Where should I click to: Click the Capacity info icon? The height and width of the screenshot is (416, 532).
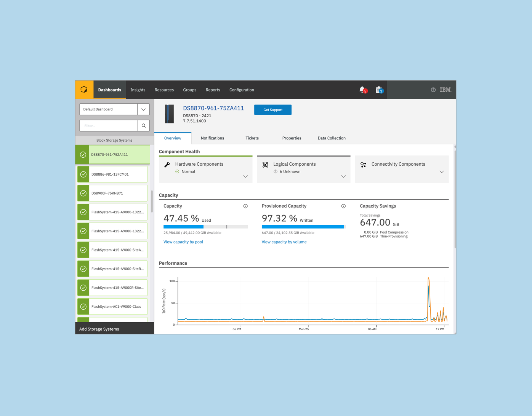tap(245, 206)
